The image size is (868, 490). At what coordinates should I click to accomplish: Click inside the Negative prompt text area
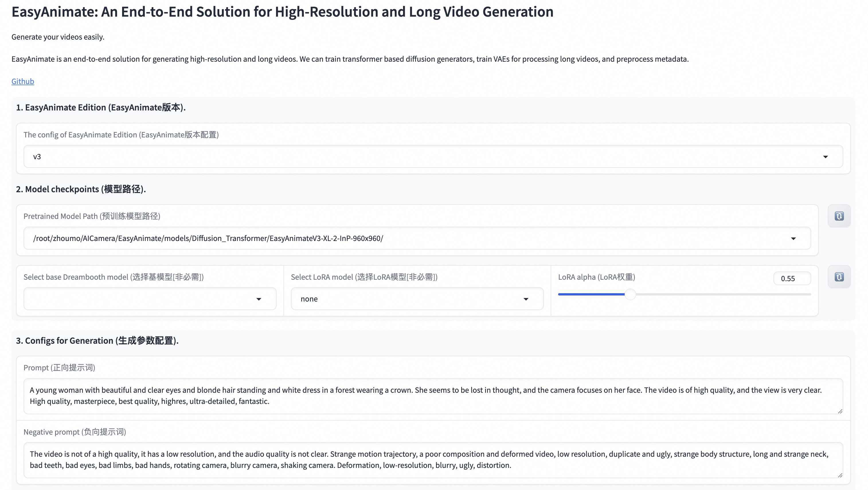click(433, 460)
